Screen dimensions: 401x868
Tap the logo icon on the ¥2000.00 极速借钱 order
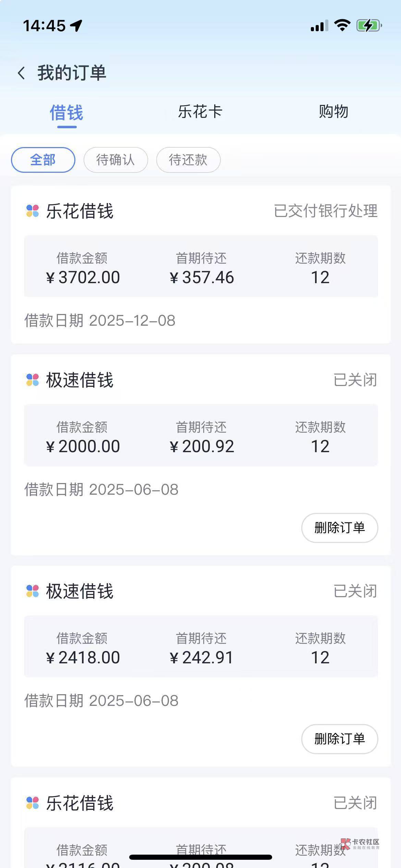coord(33,380)
